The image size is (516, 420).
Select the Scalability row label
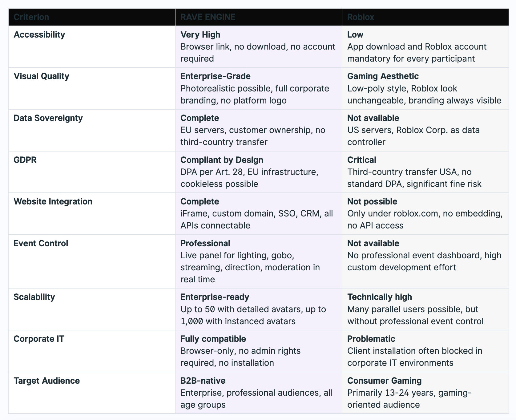pyautogui.click(x=34, y=297)
